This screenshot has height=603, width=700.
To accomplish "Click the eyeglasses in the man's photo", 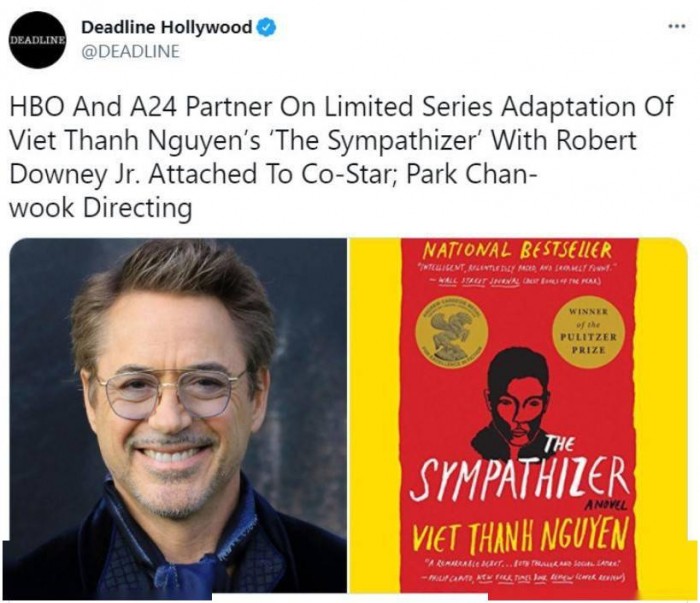I will click(x=171, y=392).
